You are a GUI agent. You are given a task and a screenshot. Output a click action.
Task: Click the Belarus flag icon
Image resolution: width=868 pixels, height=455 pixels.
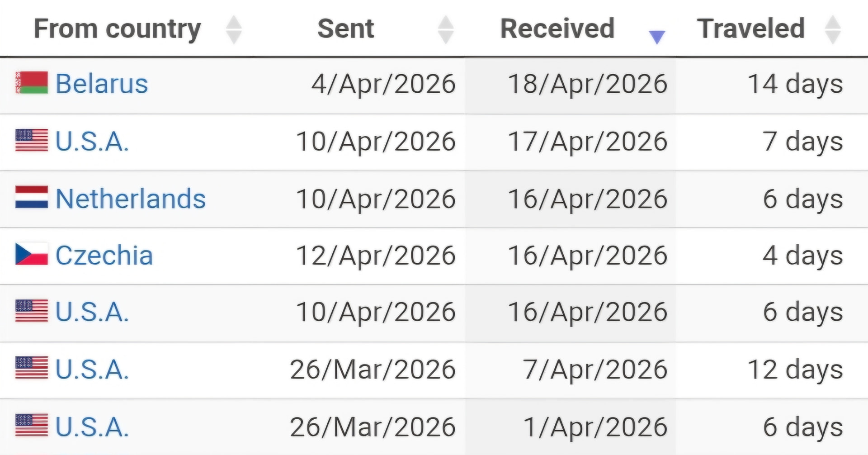31,83
